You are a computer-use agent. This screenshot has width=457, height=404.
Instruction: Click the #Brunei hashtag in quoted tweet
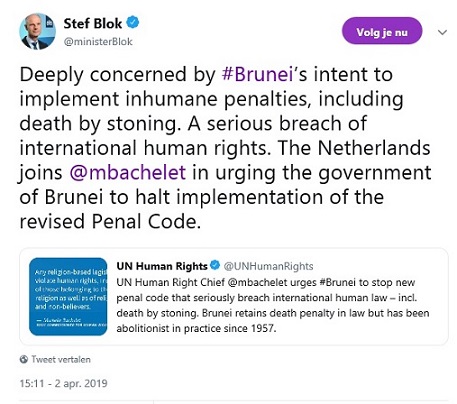pyautogui.click(x=337, y=282)
